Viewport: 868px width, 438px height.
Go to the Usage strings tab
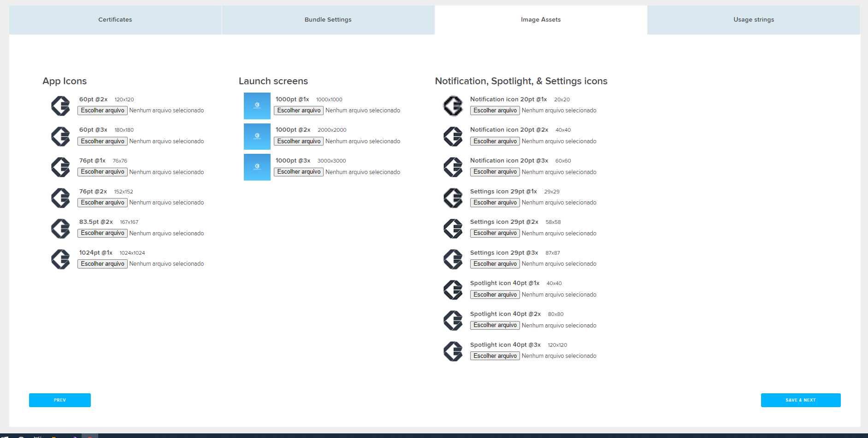click(x=754, y=20)
